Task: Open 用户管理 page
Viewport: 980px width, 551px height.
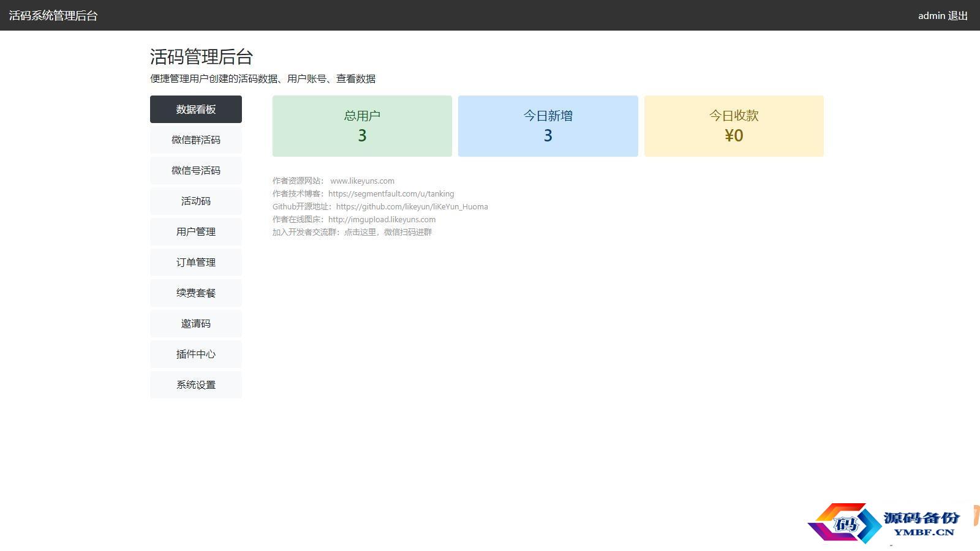Action: click(196, 231)
